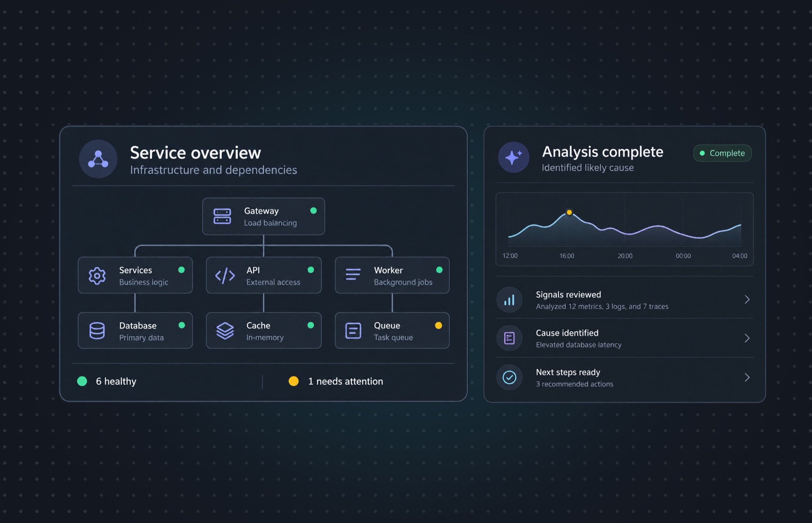
Task: Click Analyzed 12 metrics, 3 logs, 7 traces
Action: coord(602,306)
